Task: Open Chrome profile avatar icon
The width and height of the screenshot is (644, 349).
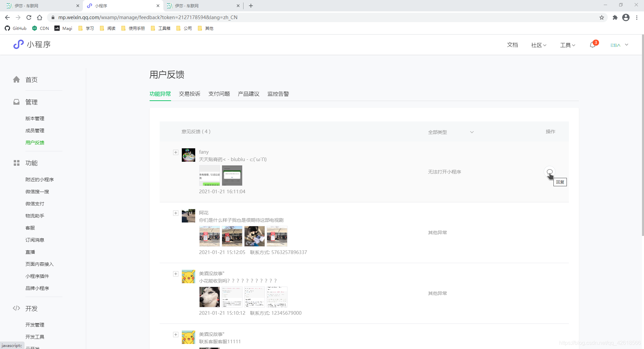Action: coord(626,17)
